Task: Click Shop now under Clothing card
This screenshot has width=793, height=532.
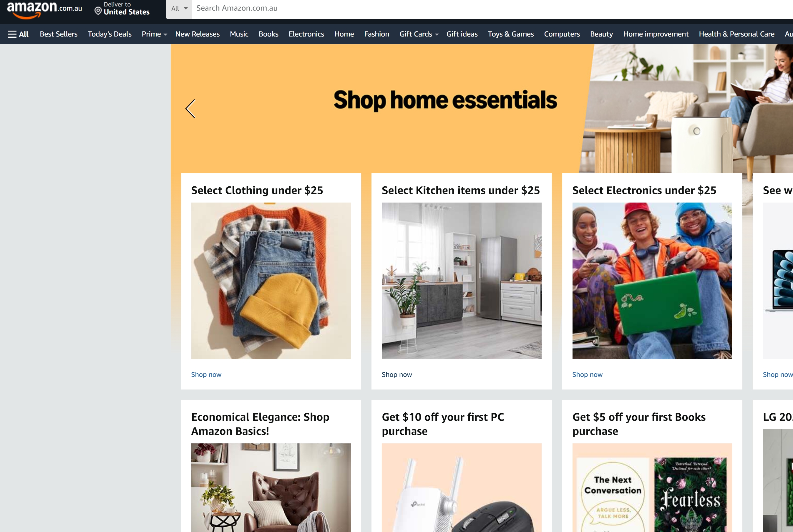Action: tap(206, 374)
